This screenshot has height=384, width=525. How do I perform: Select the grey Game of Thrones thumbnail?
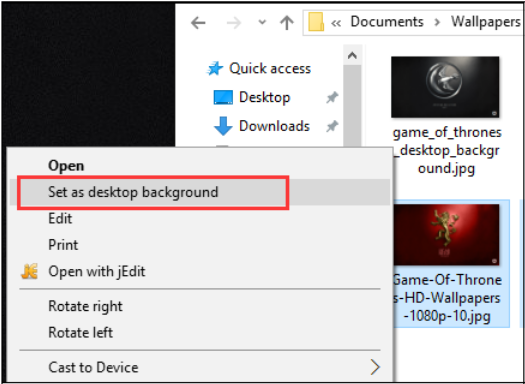[x=445, y=87]
